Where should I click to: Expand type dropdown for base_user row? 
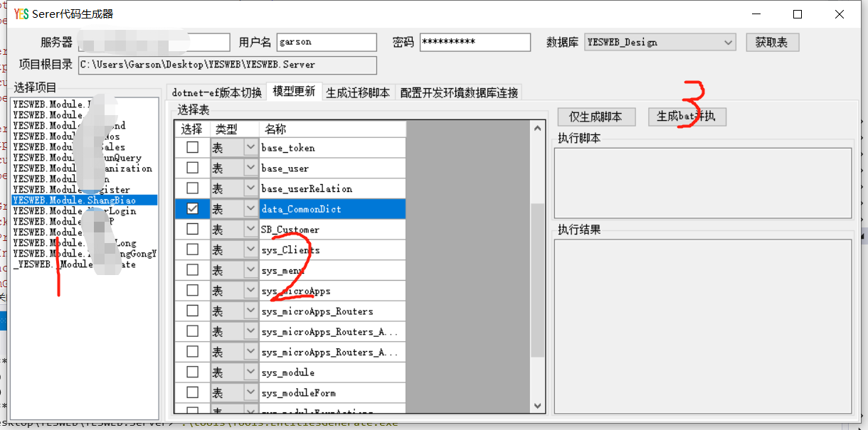point(250,168)
